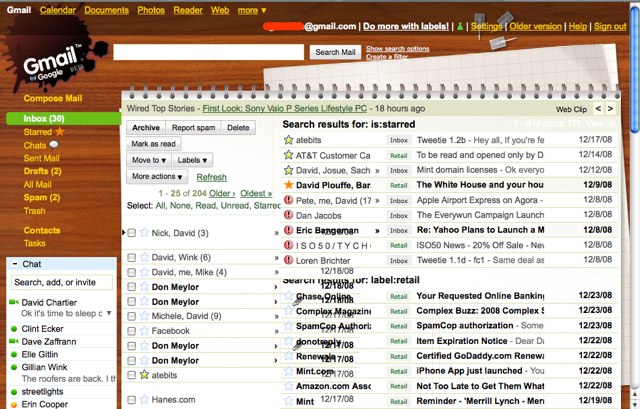This screenshot has height=409, width=640.
Task: Open the Contacts link in the sidebar
Action: (x=42, y=230)
